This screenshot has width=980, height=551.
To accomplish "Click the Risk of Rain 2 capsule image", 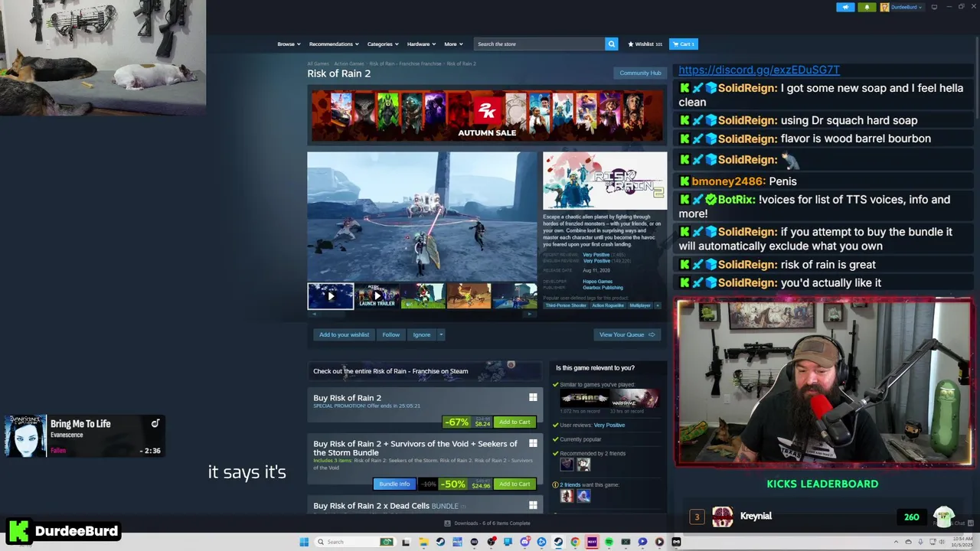I will [x=605, y=181].
